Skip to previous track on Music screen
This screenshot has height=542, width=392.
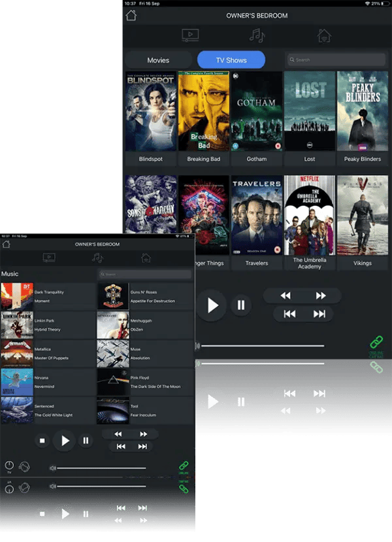tap(121, 447)
